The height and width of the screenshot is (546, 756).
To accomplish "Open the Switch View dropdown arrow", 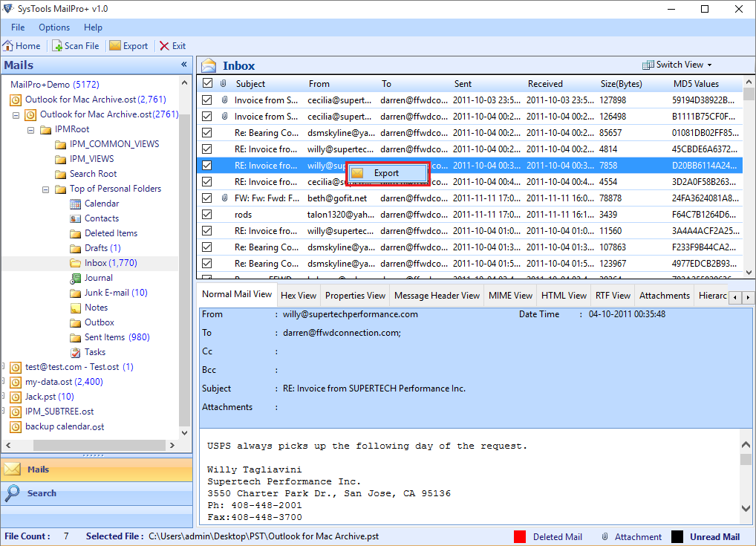I will click(x=709, y=65).
